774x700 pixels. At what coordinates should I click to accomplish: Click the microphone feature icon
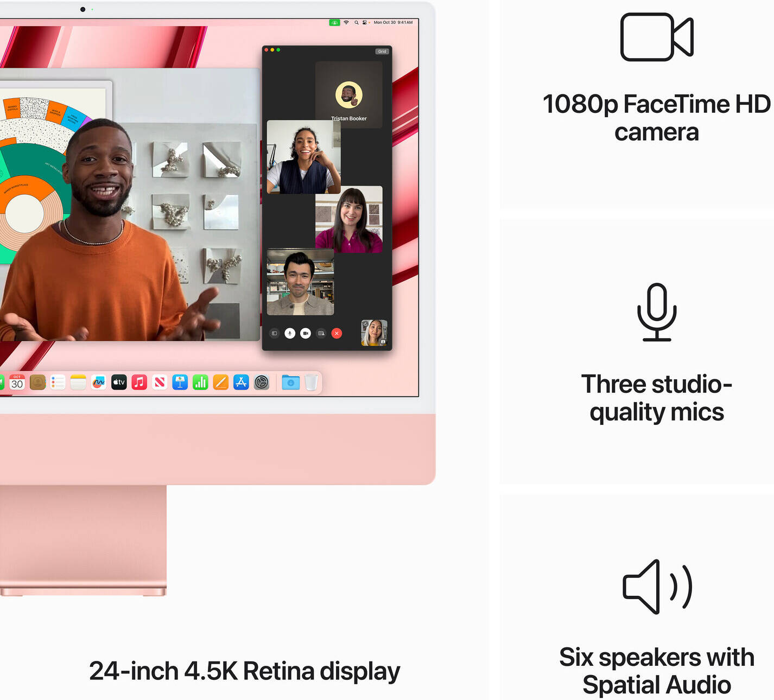(x=657, y=312)
